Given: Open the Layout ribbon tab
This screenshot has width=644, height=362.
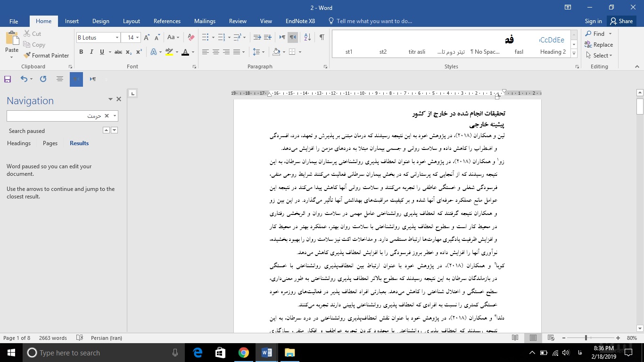Looking at the screenshot, I should pos(132,21).
